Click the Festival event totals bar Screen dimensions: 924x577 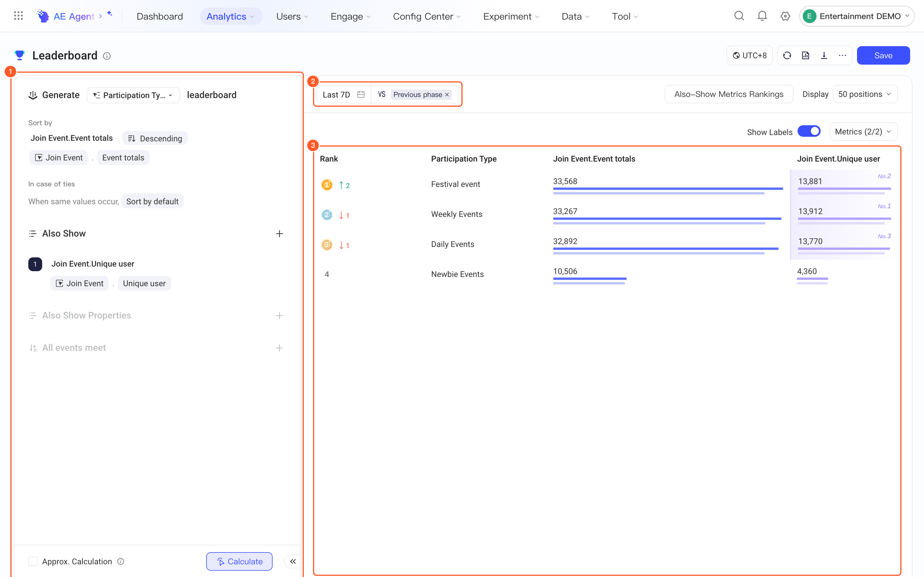pos(668,188)
